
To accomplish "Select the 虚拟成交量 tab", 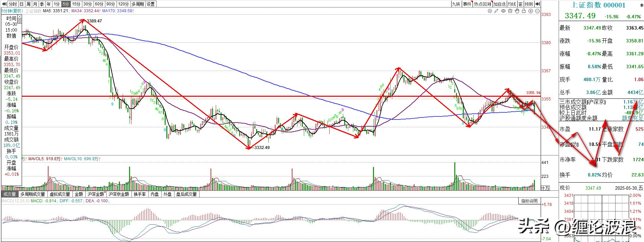I will point(60,194).
